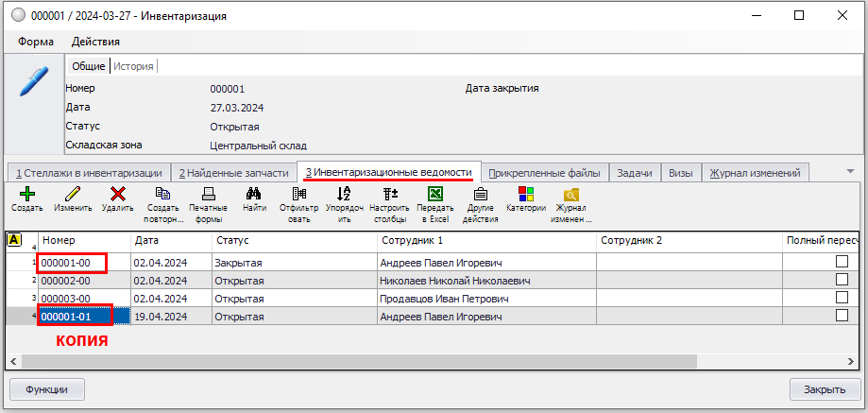Click the horizontal scrollbar of the table

(x=378, y=360)
